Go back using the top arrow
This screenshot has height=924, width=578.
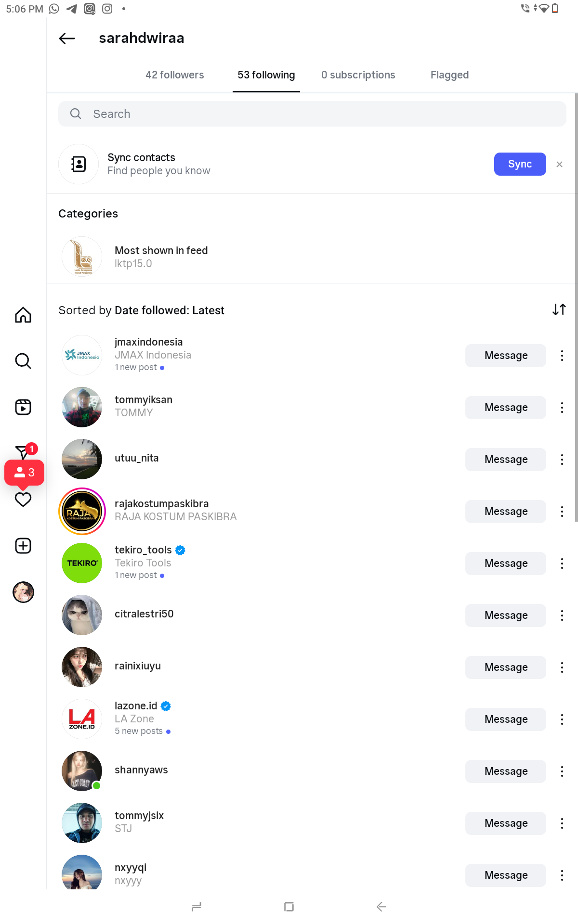(67, 38)
